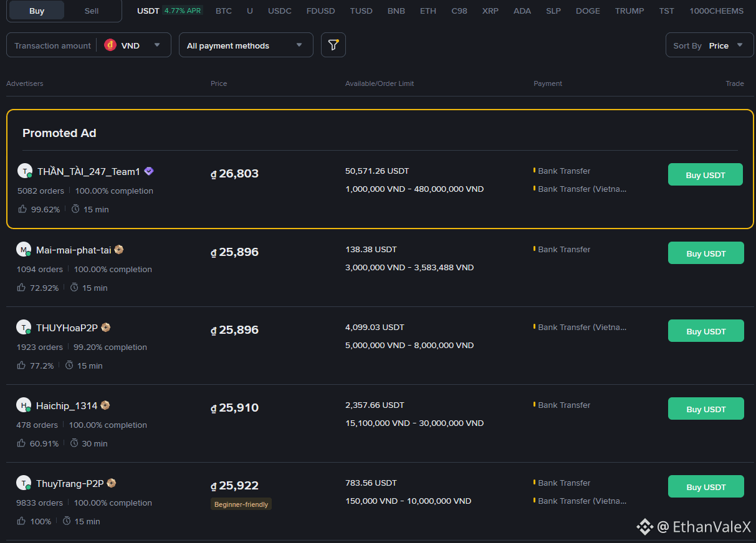The height and width of the screenshot is (543, 756).
Task: Open ThuyTrang-P2P advertiser profile
Action: click(x=70, y=483)
